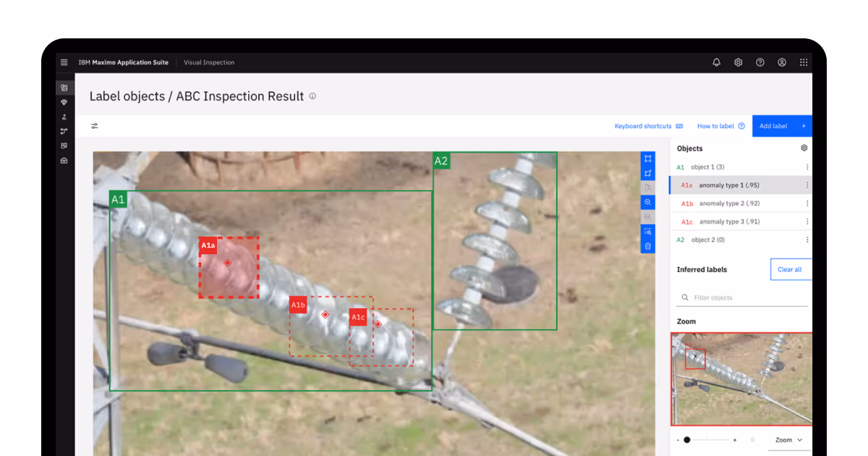
Task: Open overflow menu for object 2
Action: click(807, 240)
